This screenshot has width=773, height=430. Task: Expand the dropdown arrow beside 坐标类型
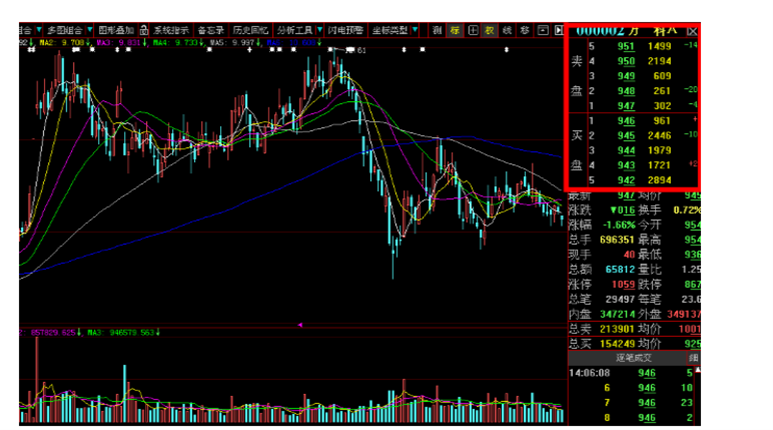415,30
